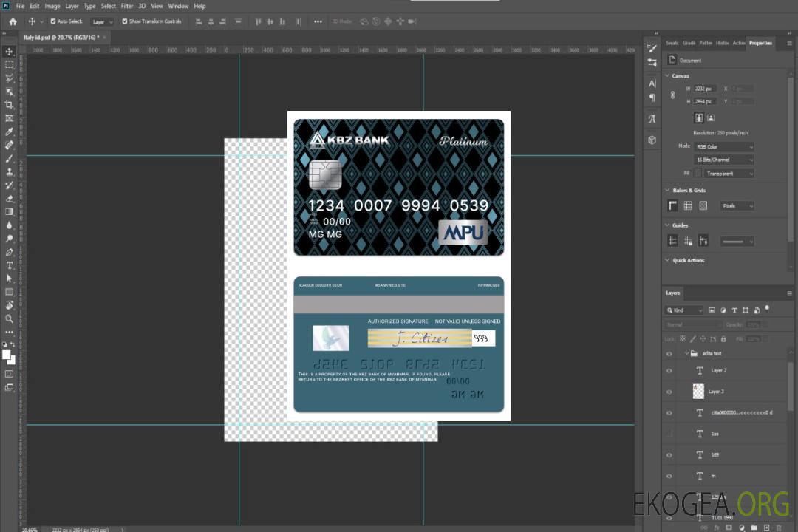Hide the 'edite text' group
The image size is (798, 532).
(669, 353)
